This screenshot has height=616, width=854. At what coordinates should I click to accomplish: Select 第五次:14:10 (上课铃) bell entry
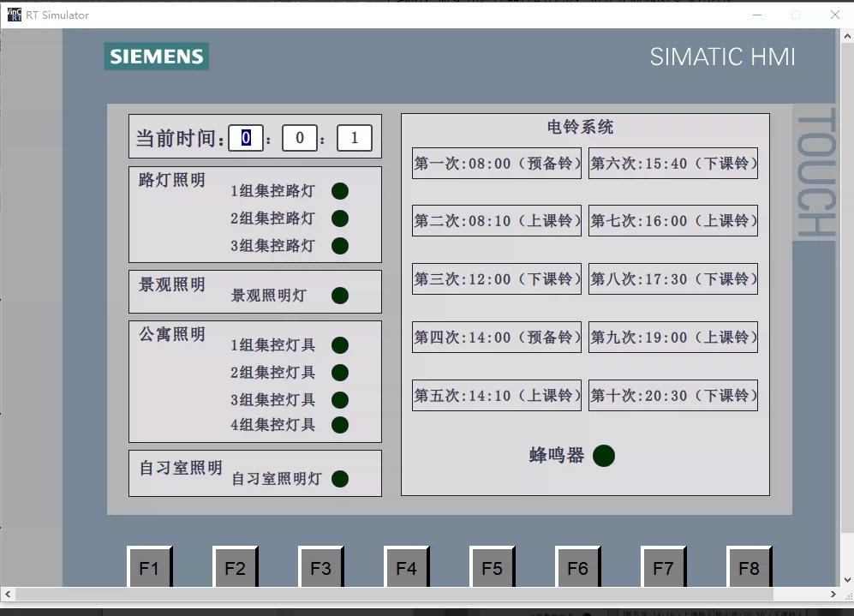click(x=497, y=396)
